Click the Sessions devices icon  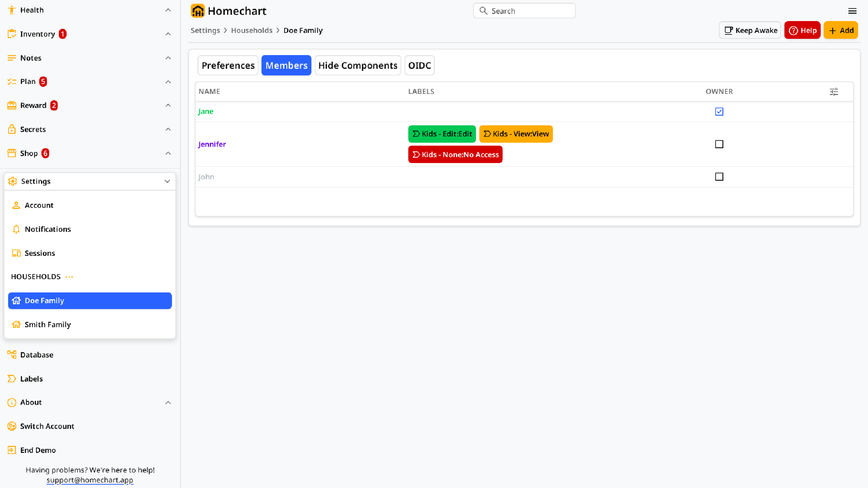pos(16,253)
